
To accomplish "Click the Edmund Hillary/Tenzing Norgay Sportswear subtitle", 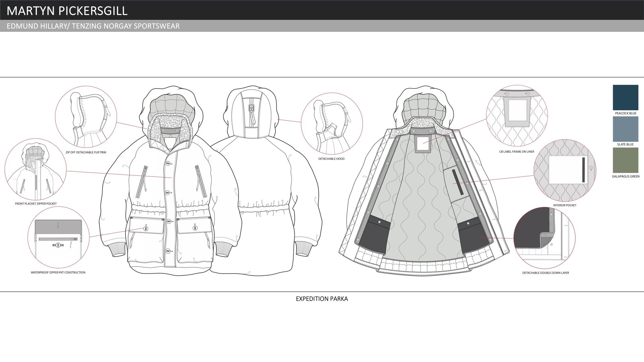I will tap(93, 26).
